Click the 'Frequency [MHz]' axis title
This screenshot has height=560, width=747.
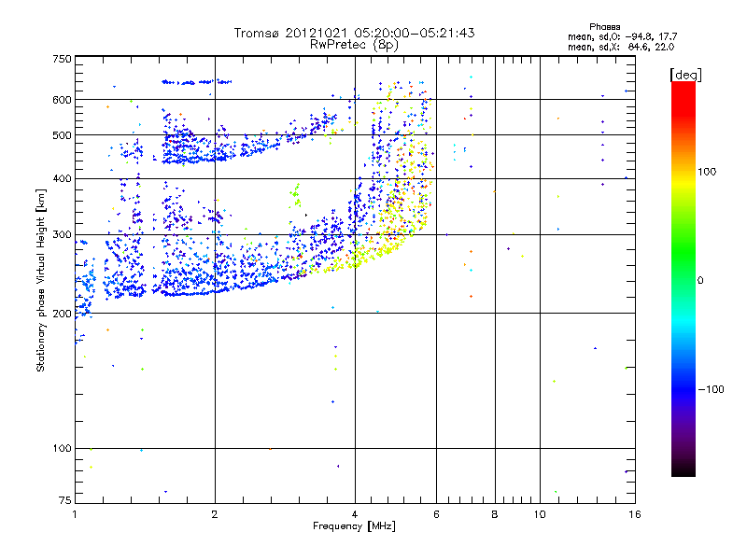[354, 526]
